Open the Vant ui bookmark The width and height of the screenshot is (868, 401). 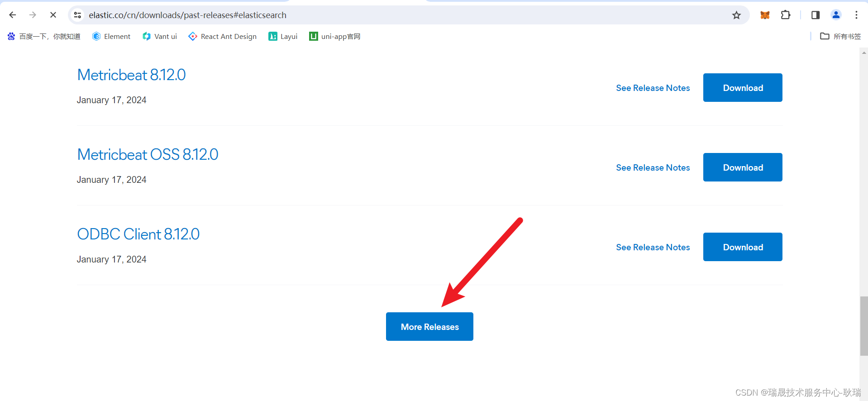coord(160,36)
